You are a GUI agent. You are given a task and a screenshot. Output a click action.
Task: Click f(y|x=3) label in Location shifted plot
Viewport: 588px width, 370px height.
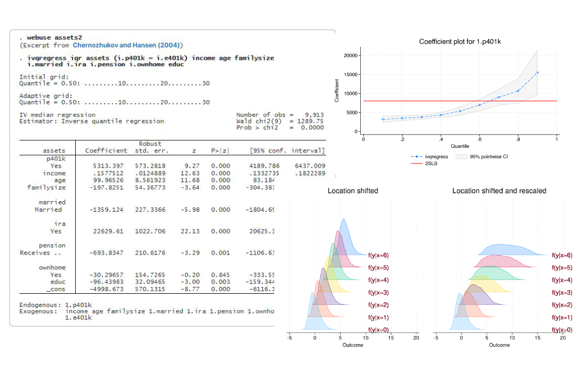coord(378,293)
